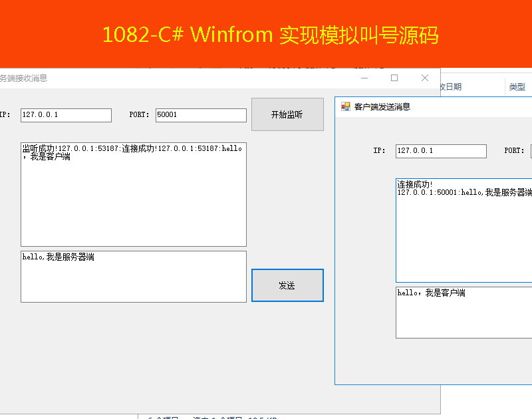532x419 pixels.
Task: Click the 开始监听 button in server window
Action: tap(287, 114)
